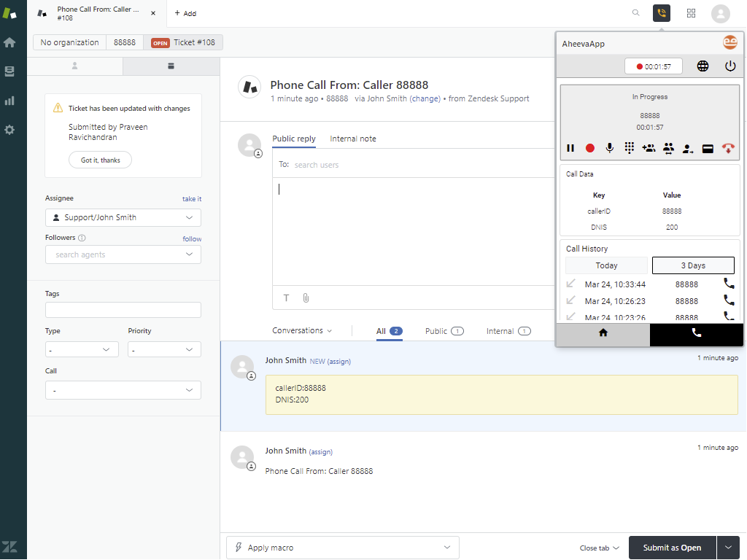
Task: Hang up the call with red phone icon
Action: [728, 149]
